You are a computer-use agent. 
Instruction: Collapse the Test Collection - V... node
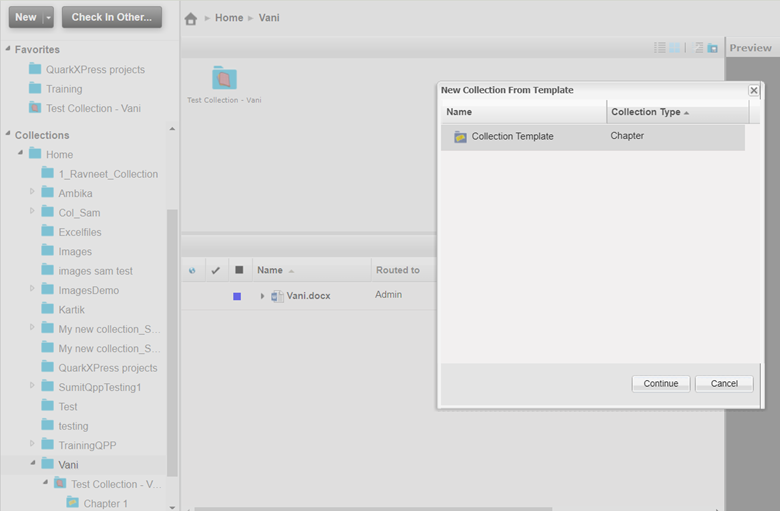click(45, 483)
